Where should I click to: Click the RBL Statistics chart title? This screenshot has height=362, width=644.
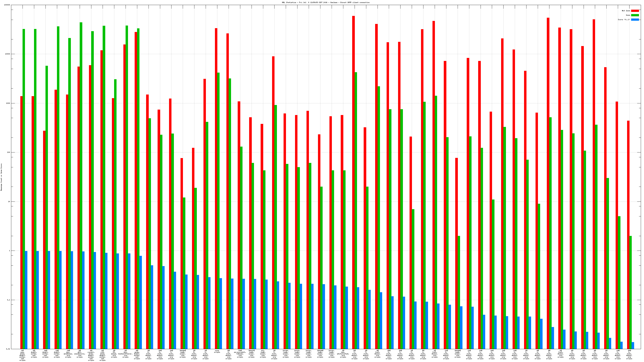tap(325, 2)
